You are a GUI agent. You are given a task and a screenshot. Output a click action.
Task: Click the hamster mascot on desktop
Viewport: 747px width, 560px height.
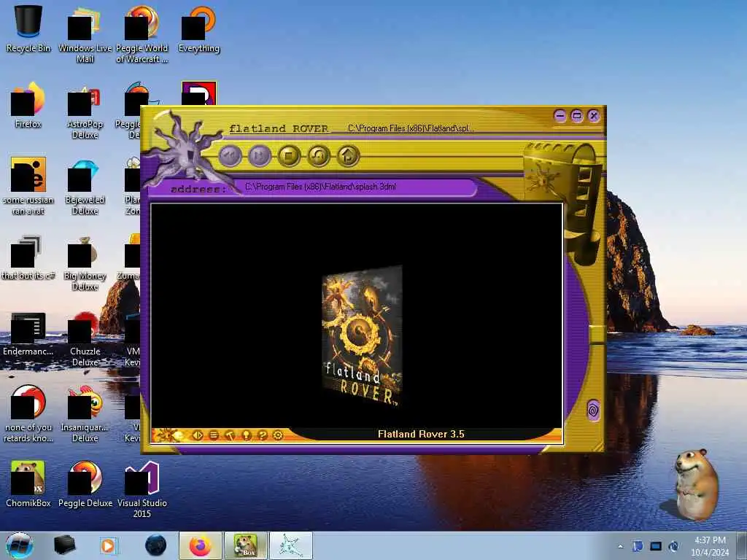(x=695, y=484)
